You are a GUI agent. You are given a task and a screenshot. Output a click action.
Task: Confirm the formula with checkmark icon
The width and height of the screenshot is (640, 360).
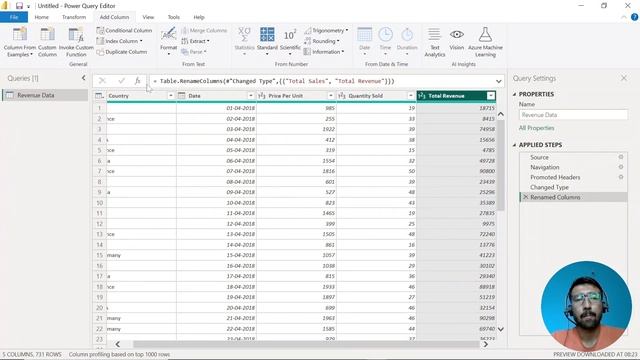121,81
